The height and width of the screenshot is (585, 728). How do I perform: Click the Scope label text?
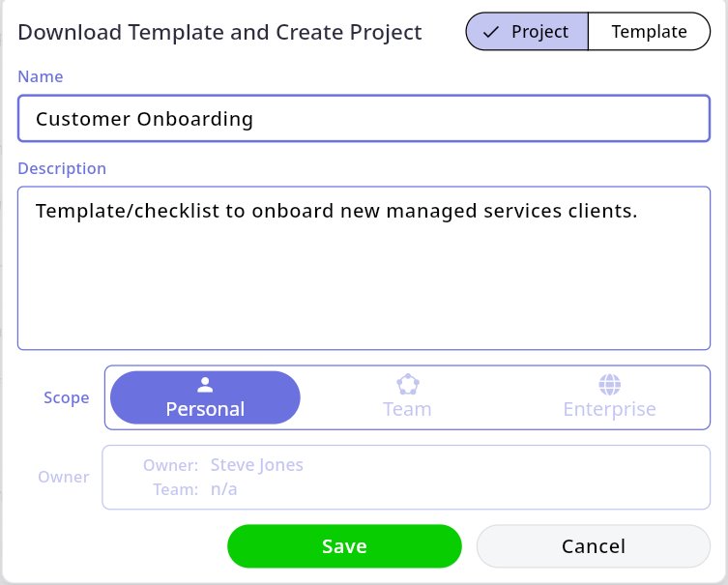67,397
